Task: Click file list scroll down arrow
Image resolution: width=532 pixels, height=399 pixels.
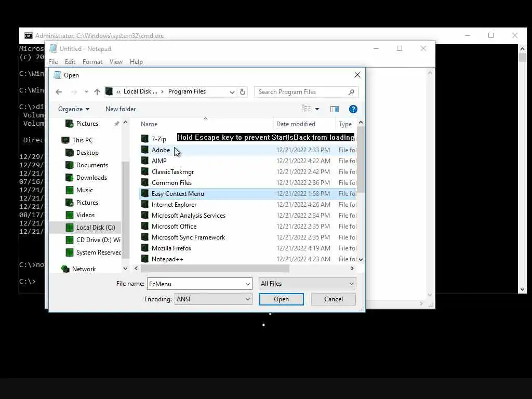Action: 361,260
